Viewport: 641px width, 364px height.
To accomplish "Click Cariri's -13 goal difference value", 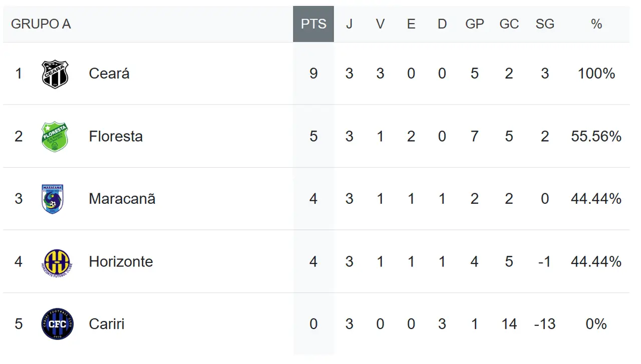I will tap(544, 324).
